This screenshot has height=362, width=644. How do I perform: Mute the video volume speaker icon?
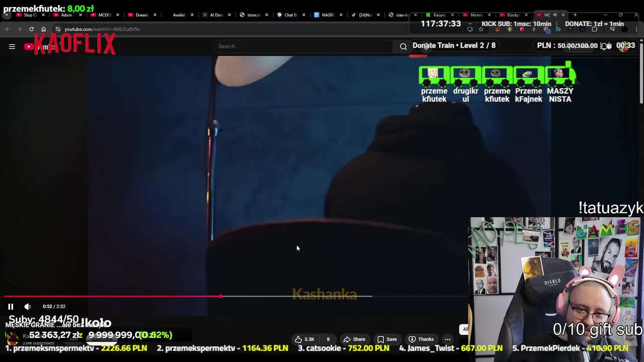pos(28,306)
